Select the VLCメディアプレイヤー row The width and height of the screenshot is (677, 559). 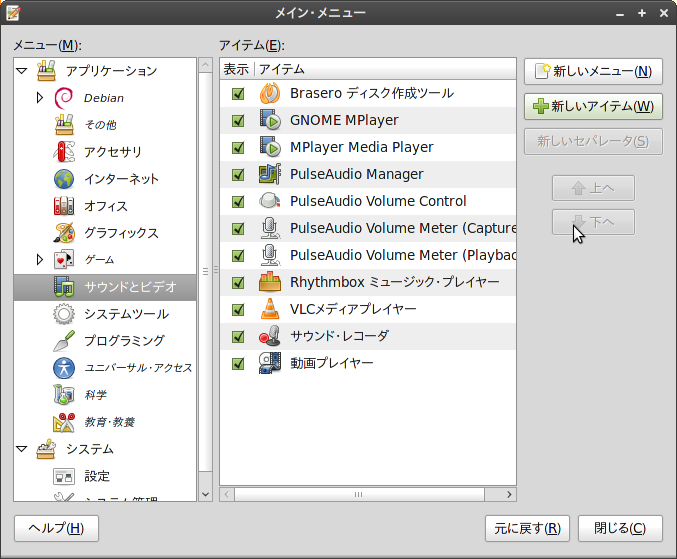(368, 310)
